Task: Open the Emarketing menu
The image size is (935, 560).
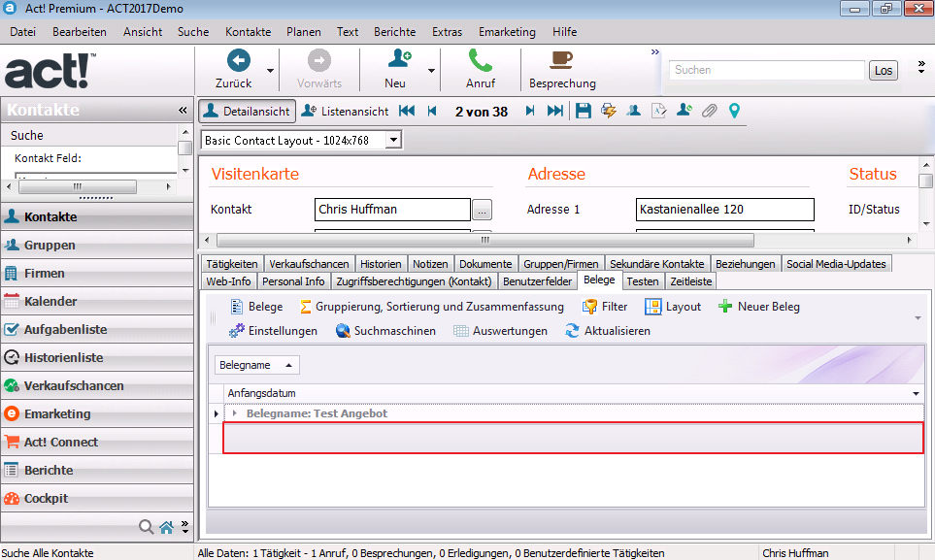Action: (x=507, y=32)
